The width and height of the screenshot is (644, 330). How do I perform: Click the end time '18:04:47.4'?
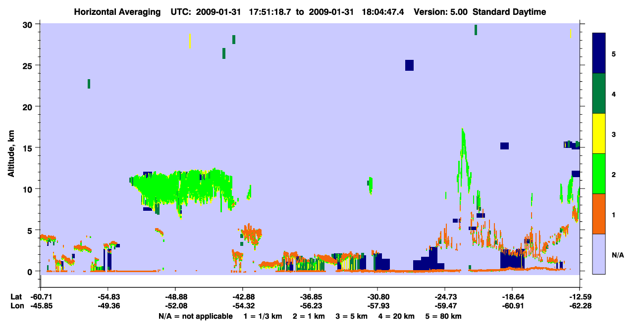(383, 12)
